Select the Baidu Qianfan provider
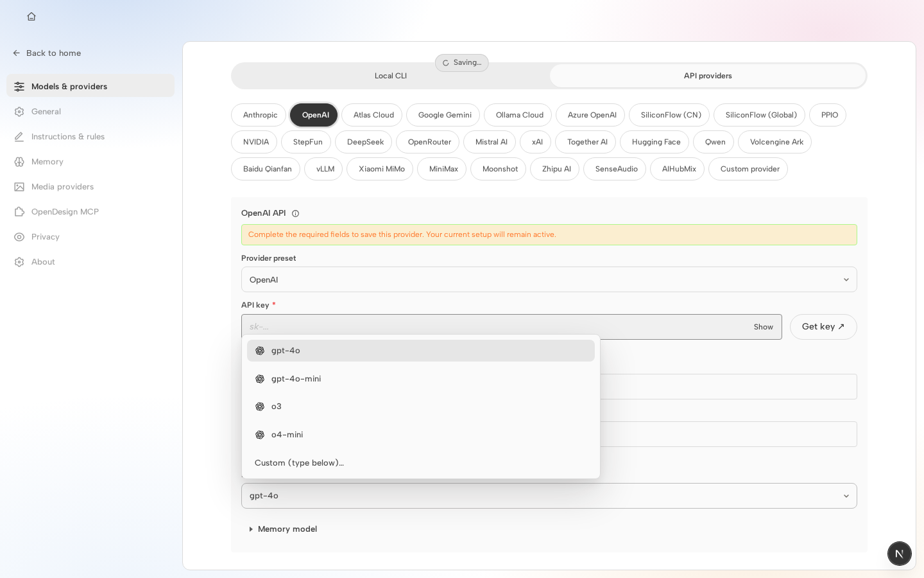Viewport: 924px width, 578px height. tap(266, 169)
